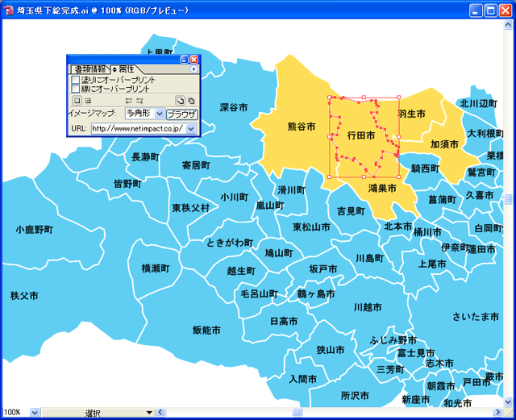Click the 皆野町 label on the map
Screen dimensions: 516x420
click(x=127, y=184)
